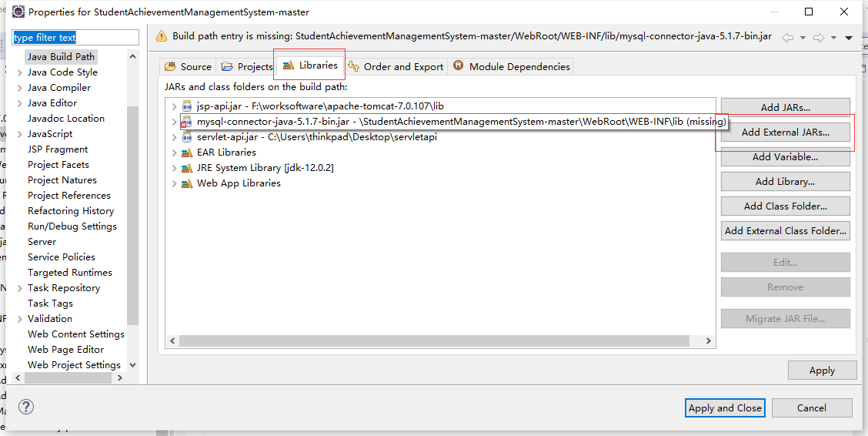
Task: Expand the EAR Libraries node
Action: [175, 153]
